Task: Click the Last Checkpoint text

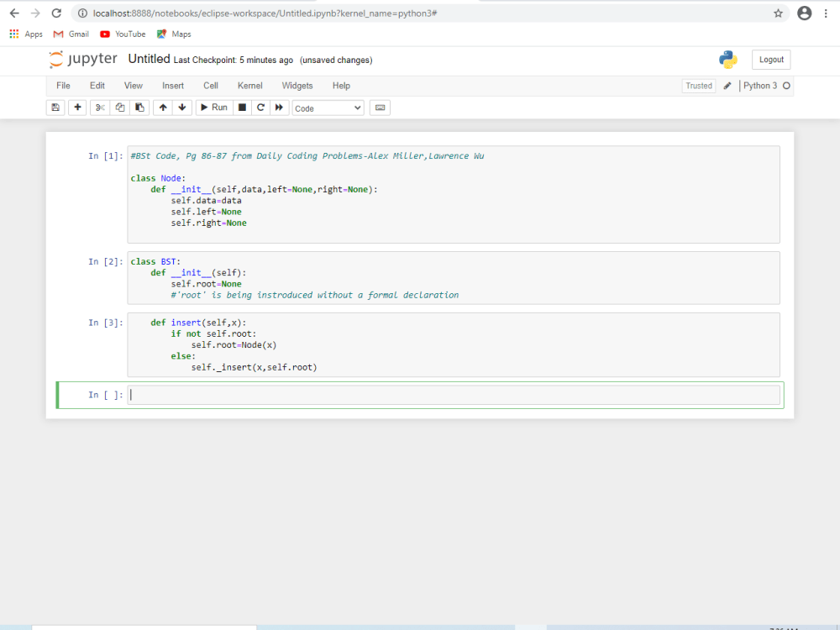Action: pos(233,60)
